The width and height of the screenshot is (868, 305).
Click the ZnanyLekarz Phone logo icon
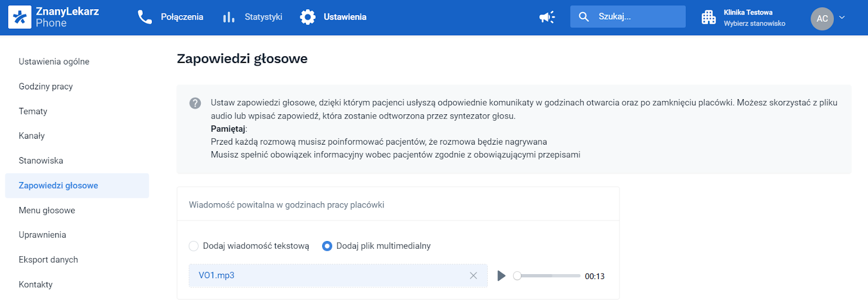[20, 17]
